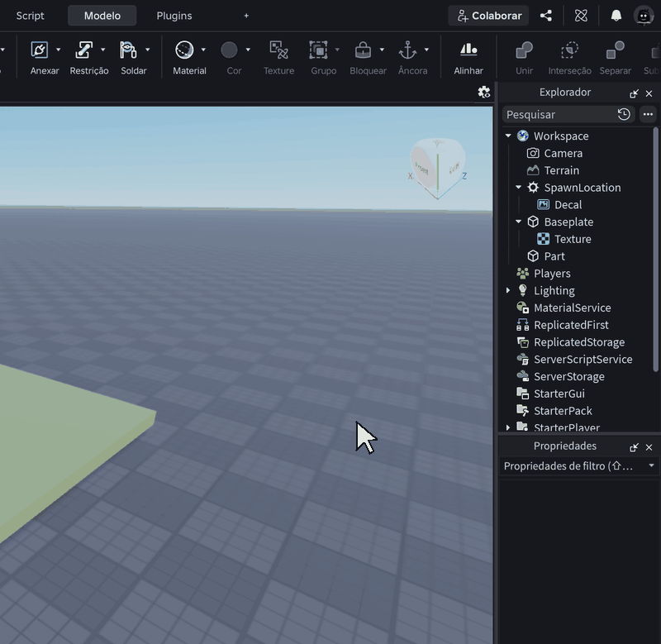This screenshot has width=661, height=644.
Task: Click the Âncora anchor icon
Action: point(407,50)
